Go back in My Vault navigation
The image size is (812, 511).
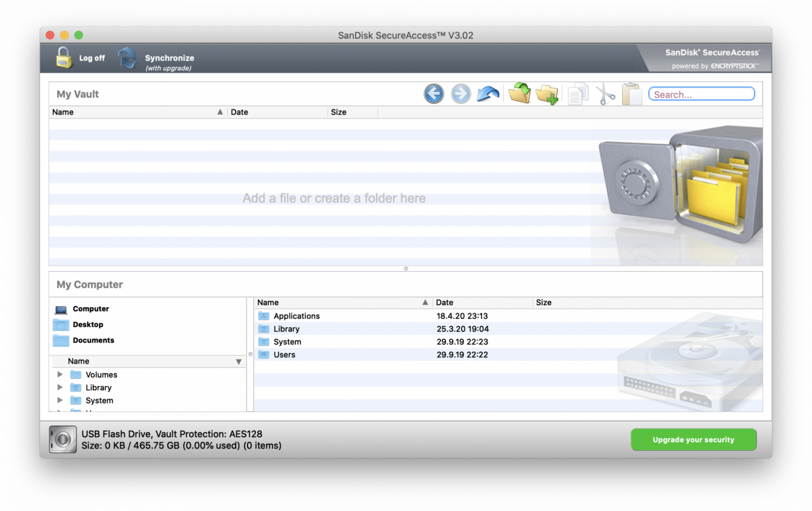click(433, 94)
